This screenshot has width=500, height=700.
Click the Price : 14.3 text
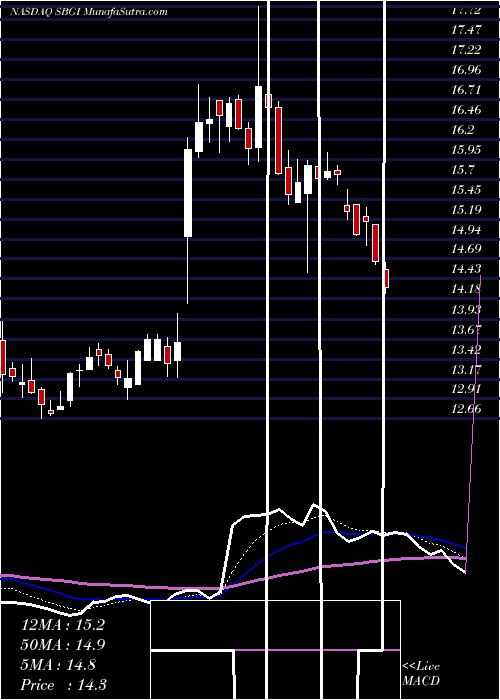point(64,685)
